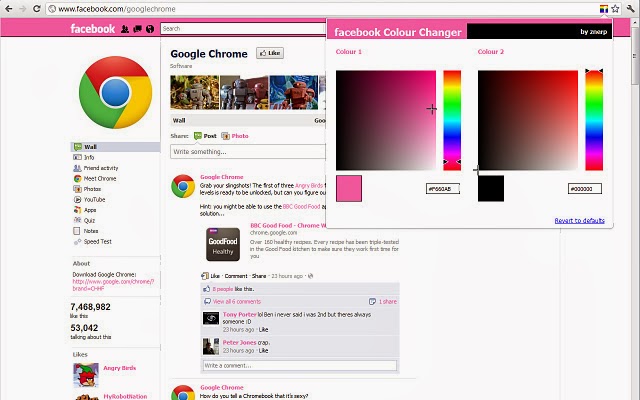The height and width of the screenshot is (400, 640).
Task: Click the Angry Birds likes thumbnail
Action: (x=86, y=375)
